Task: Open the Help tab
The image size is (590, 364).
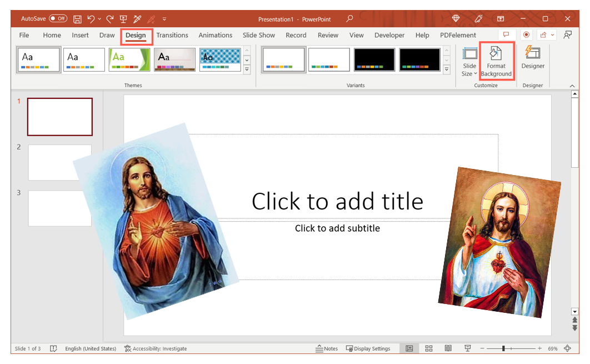Action: pyautogui.click(x=422, y=35)
